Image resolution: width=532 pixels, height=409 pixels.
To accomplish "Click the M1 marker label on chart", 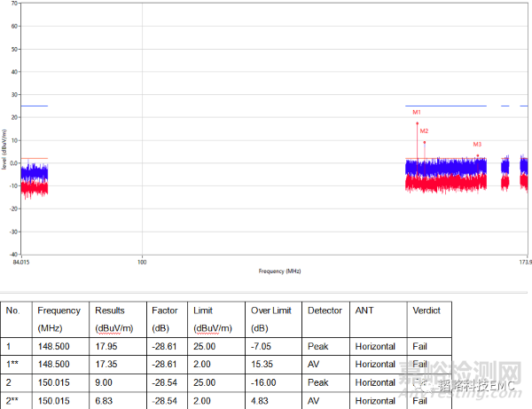I will pos(417,113).
